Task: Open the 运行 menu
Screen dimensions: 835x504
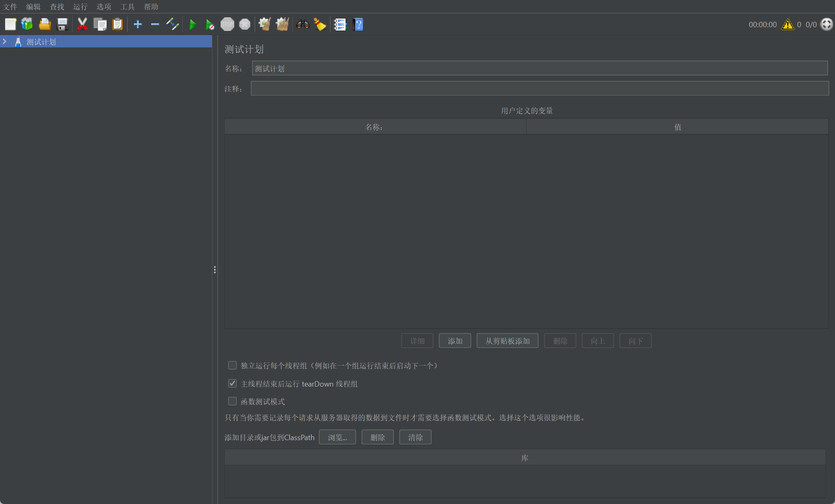Action: [x=80, y=7]
